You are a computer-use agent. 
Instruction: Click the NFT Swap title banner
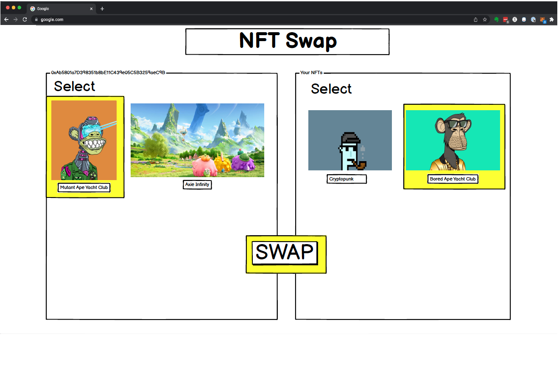pyautogui.click(x=288, y=42)
